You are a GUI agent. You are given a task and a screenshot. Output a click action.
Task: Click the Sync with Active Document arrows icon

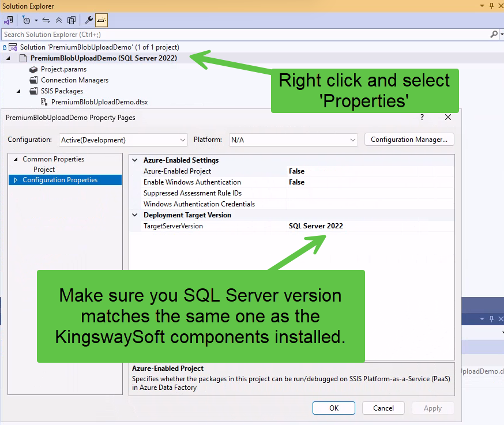pyautogui.click(x=46, y=20)
